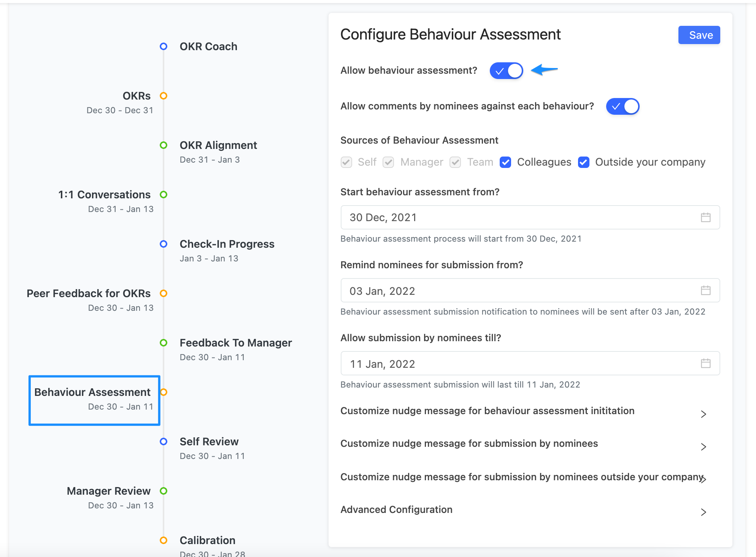Click the Sources of Behaviour Assessment heading
The height and width of the screenshot is (557, 756).
pyautogui.click(x=419, y=140)
